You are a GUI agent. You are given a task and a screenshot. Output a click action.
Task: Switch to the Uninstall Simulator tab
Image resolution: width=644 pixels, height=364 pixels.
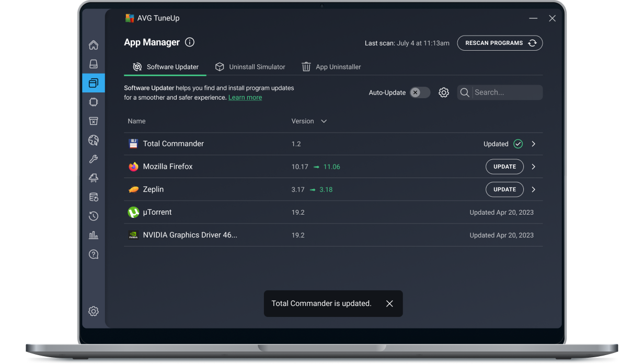click(250, 67)
